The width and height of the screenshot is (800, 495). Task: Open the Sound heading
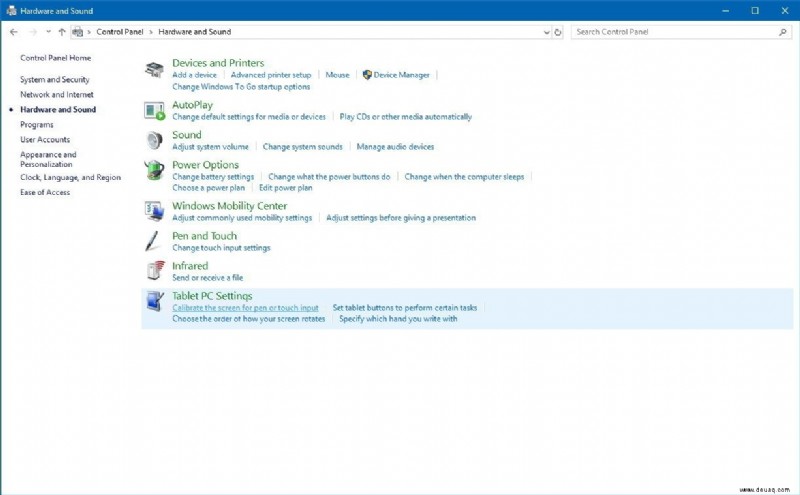click(x=187, y=135)
